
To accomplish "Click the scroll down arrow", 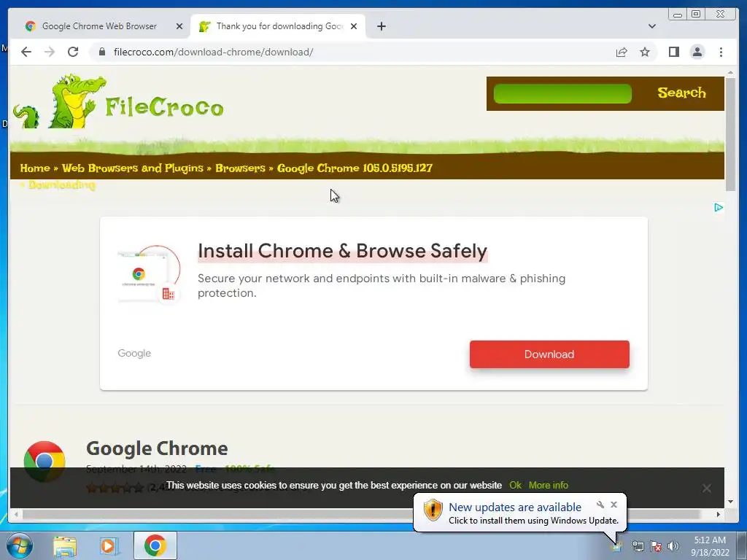I will coord(730,502).
